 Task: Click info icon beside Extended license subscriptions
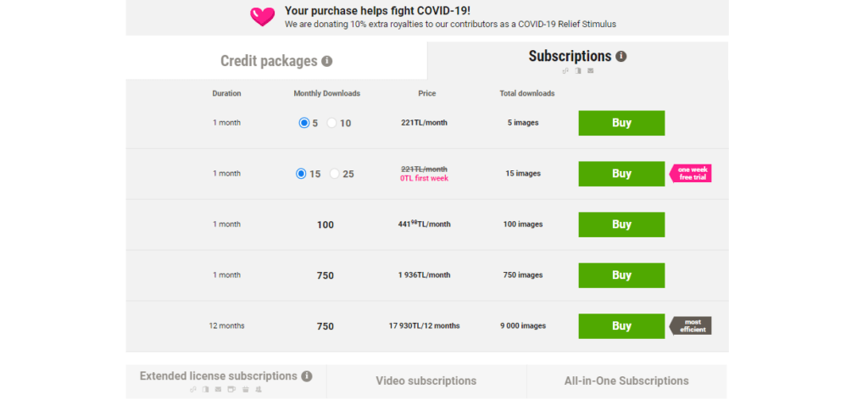[307, 376]
